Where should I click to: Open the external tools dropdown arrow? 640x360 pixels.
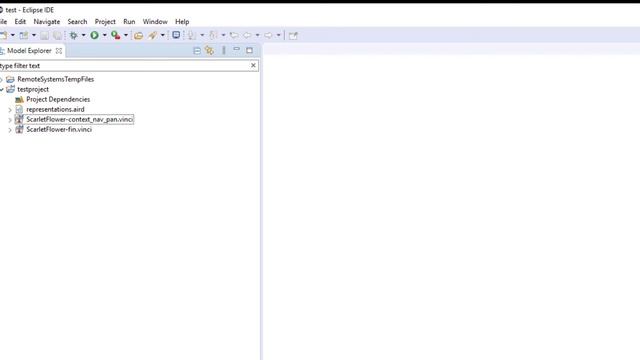click(126, 36)
